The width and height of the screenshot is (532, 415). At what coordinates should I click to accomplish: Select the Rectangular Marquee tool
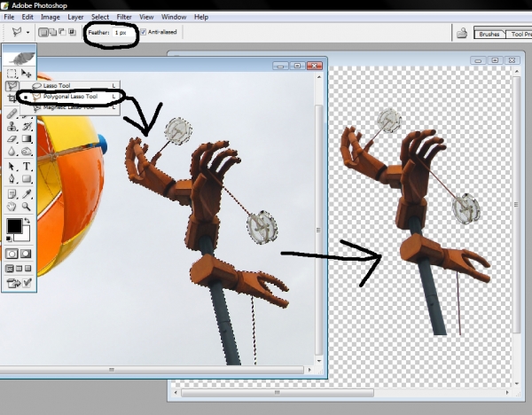12,74
